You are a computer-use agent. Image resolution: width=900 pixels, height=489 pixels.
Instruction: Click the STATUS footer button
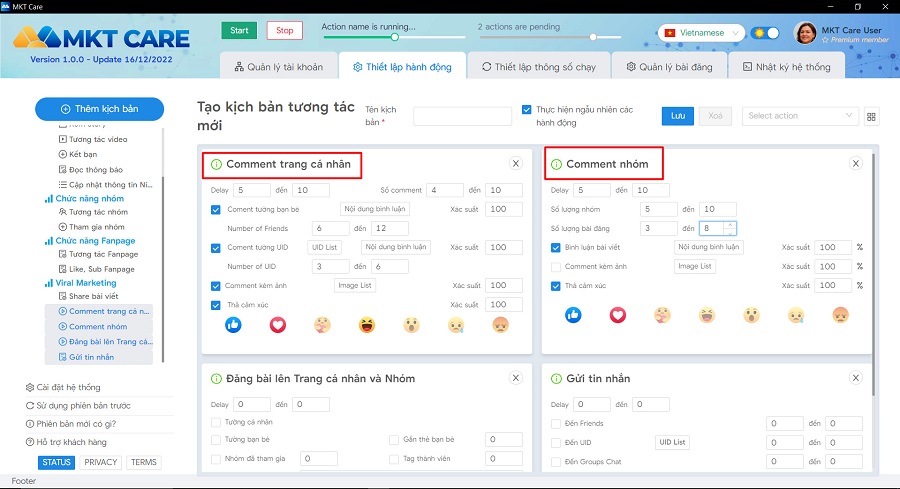pyautogui.click(x=56, y=463)
